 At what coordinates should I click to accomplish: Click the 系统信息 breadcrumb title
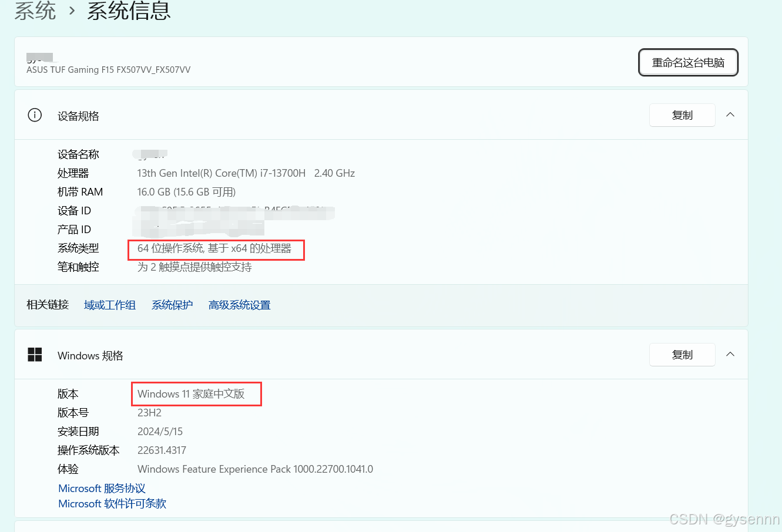(x=129, y=11)
